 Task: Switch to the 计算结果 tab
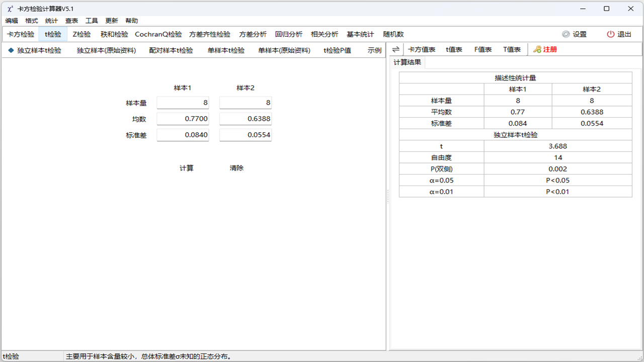(407, 63)
